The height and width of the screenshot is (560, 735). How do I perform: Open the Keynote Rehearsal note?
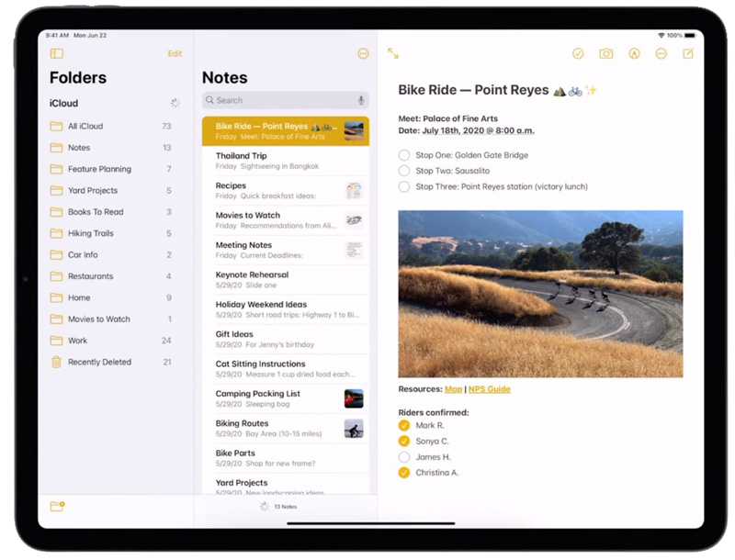tap(286, 279)
